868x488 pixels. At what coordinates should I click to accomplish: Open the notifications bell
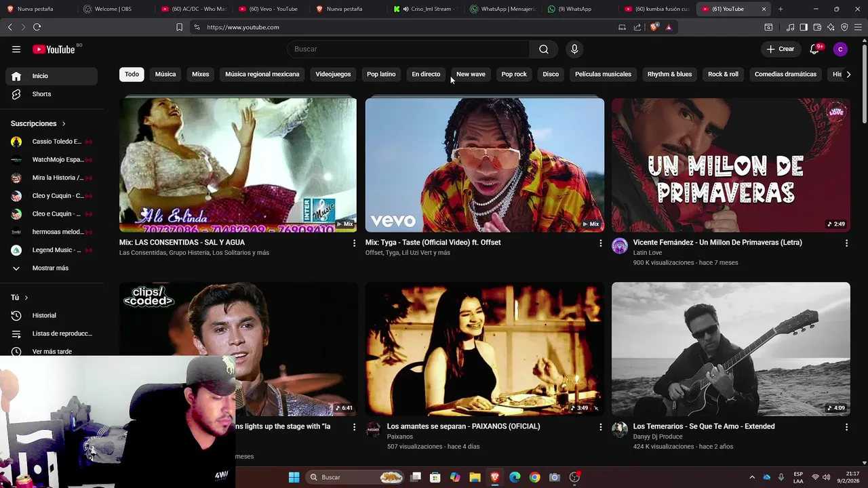coord(814,49)
